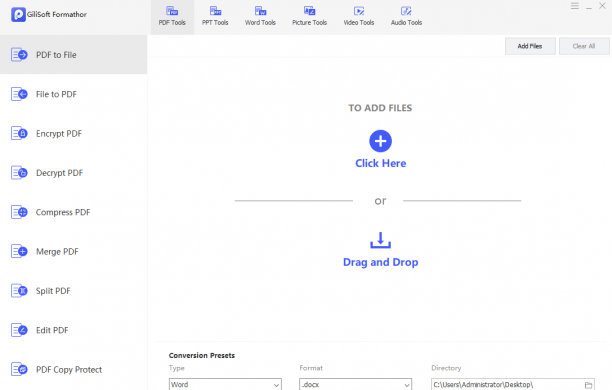Select PDF Copy Protect in sidebar
Image resolution: width=612 pixels, height=390 pixels.
(x=73, y=369)
